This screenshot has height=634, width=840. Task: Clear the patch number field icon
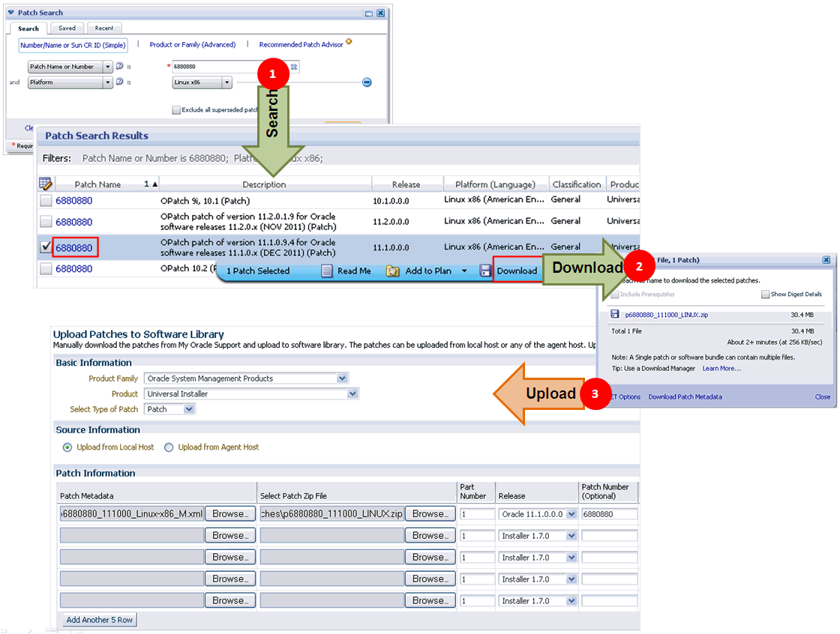[x=293, y=67]
